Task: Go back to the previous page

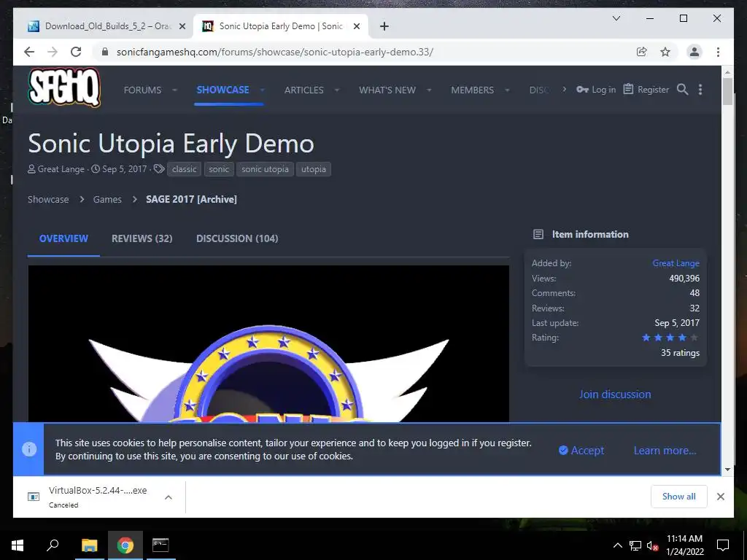Action: pos(29,52)
